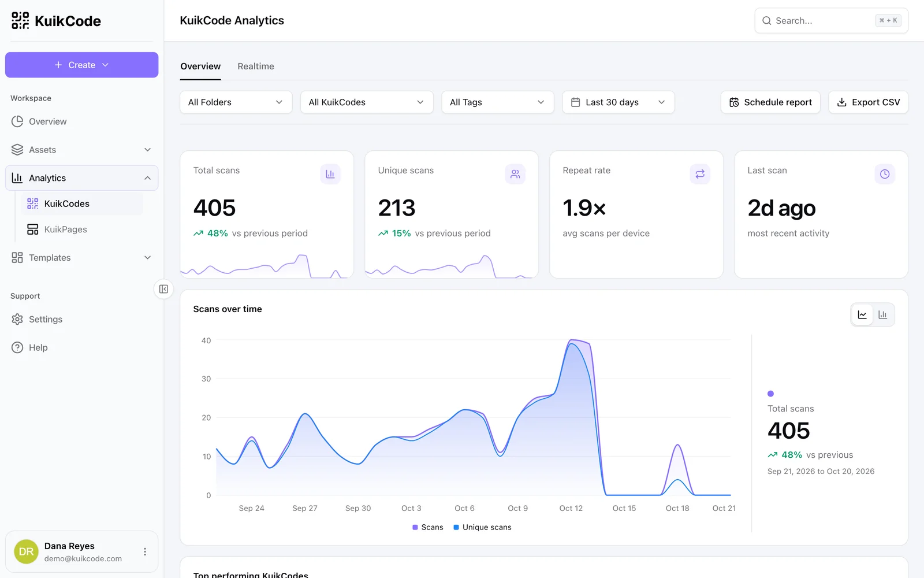
Task: Open the Create button dropdown
Action: coord(82,65)
